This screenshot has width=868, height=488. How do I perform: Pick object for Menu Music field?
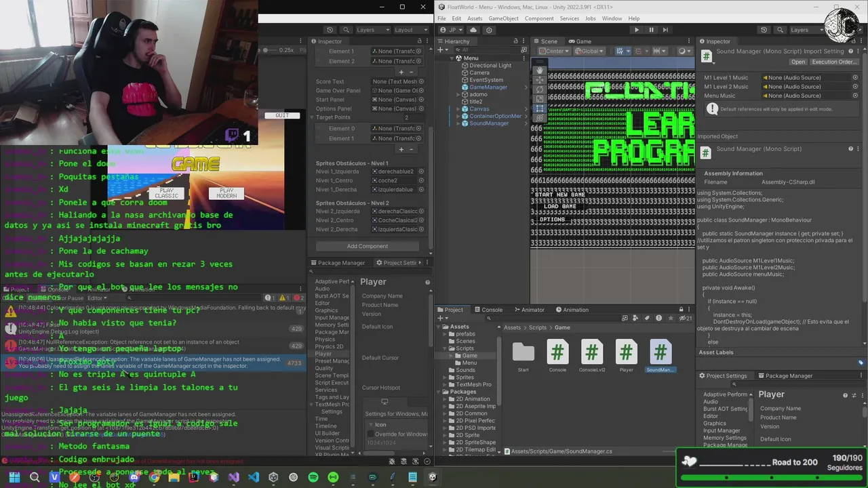pos(855,96)
